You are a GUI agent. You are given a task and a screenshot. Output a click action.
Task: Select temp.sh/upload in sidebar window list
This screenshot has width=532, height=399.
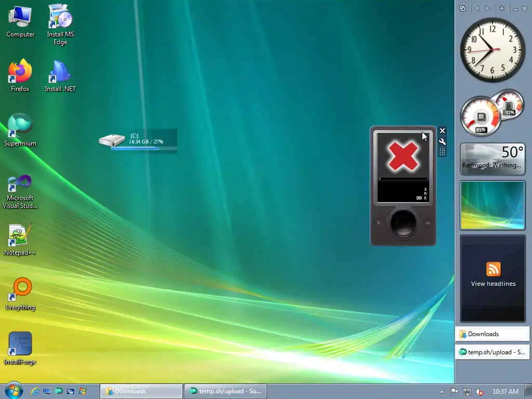[x=493, y=352]
